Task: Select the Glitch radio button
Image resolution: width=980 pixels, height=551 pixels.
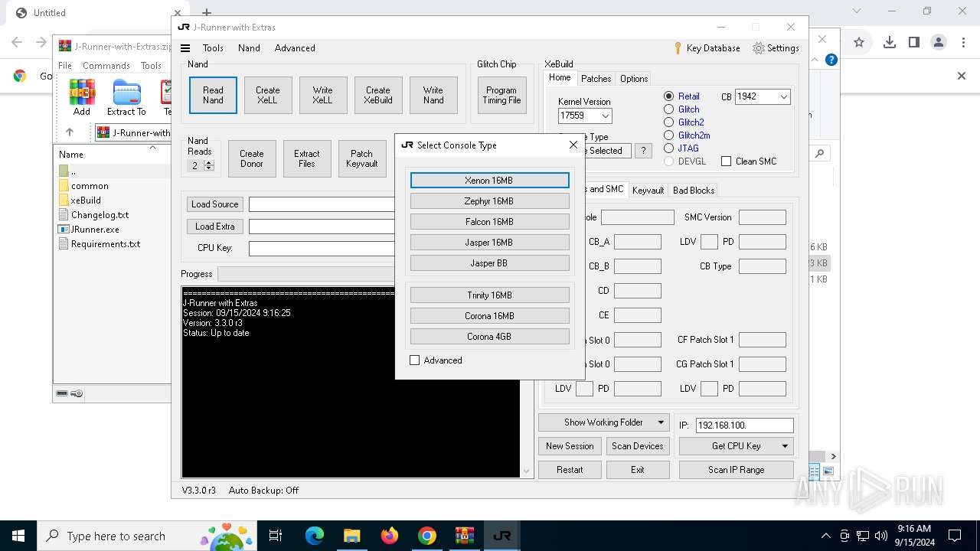Action: (682, 109)
